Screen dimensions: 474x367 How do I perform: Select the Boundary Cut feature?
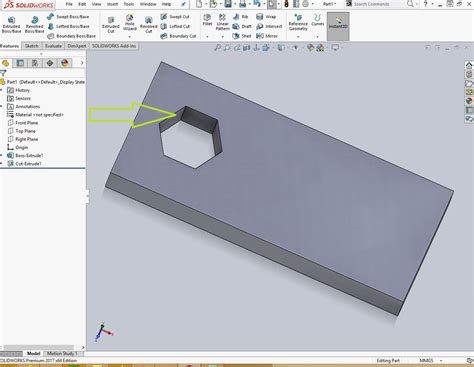[x=178, y=36]
